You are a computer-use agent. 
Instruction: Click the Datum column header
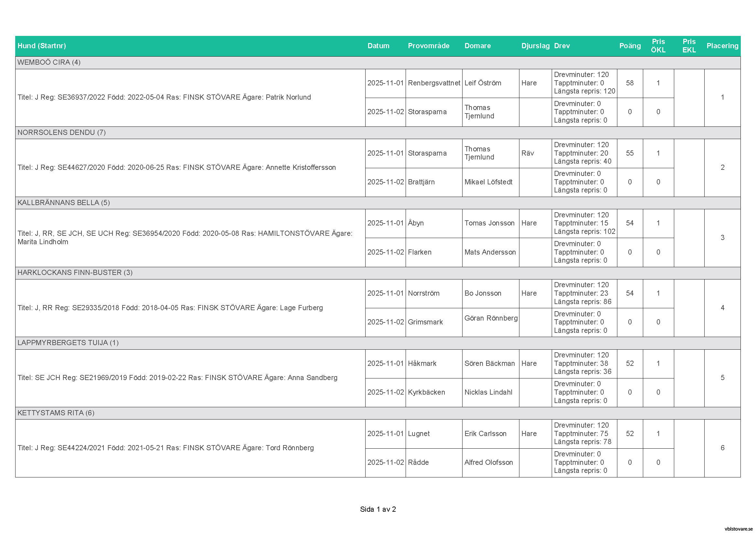click(x=378, y=46)
